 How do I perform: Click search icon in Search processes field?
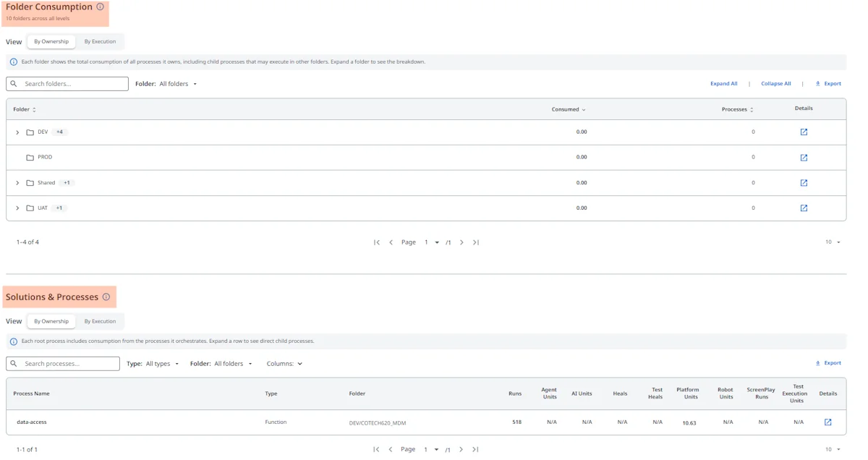pyautogui.click(x=14, y=364)
